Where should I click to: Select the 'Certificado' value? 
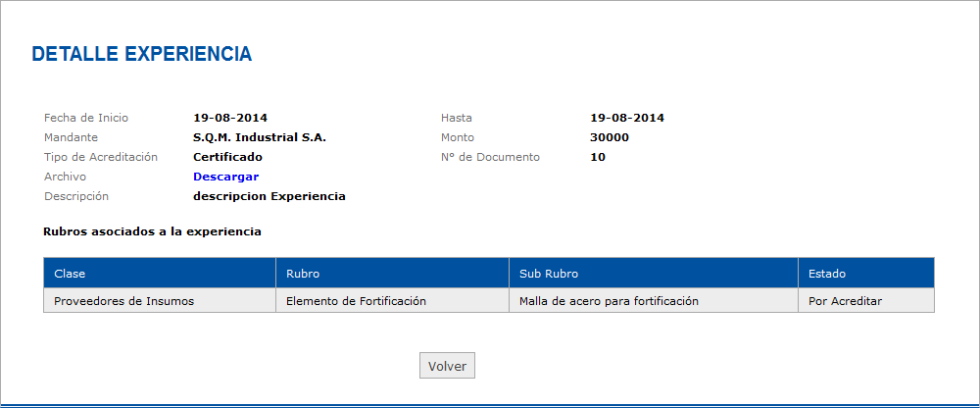click(x=227, y=157)
